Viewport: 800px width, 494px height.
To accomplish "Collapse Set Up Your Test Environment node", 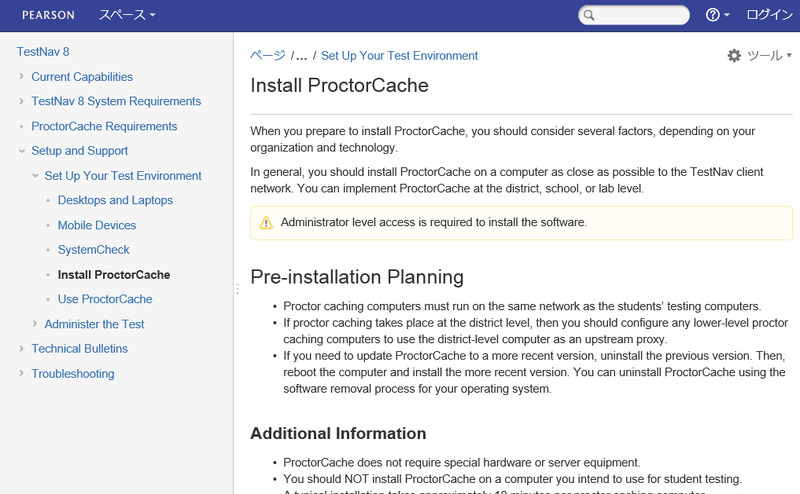I will [x=35, y=176].
